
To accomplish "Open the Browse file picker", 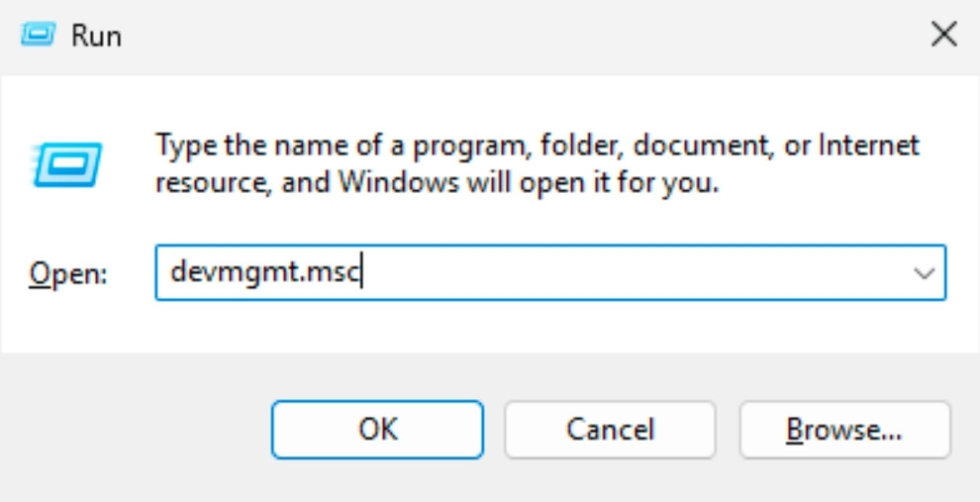I will click(x=843, y=429).
